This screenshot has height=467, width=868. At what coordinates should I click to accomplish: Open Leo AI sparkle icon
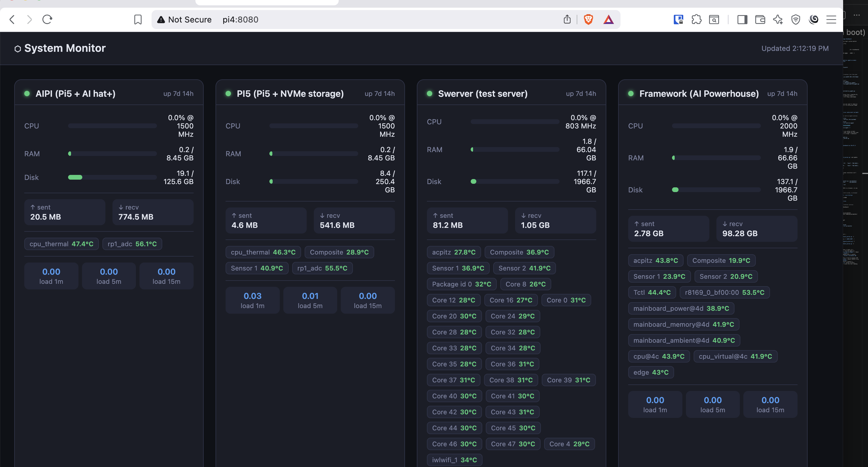[778, 20]
